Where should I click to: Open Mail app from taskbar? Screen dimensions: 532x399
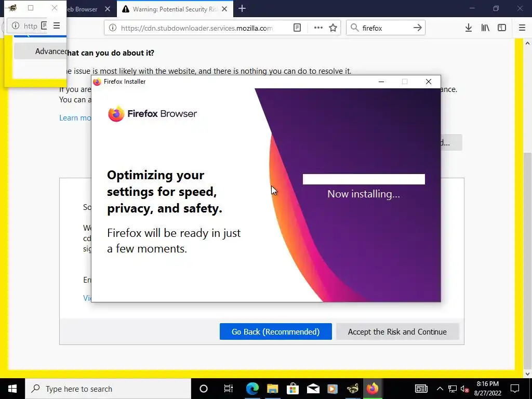313,389
